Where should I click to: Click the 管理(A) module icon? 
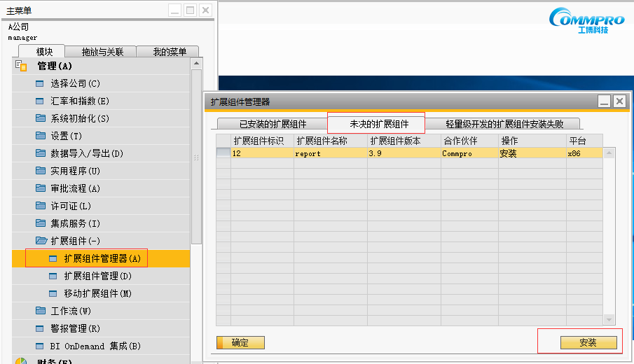(x=21, y=65)
